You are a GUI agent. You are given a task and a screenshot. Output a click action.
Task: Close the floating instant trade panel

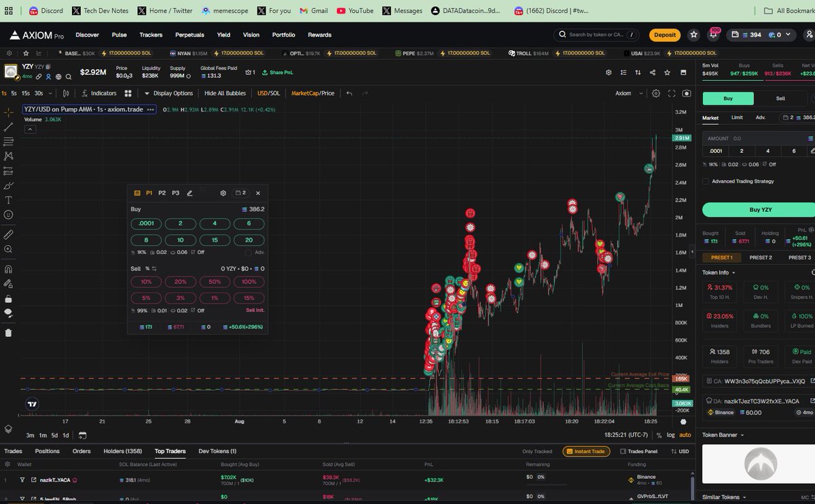pos(258,193)
